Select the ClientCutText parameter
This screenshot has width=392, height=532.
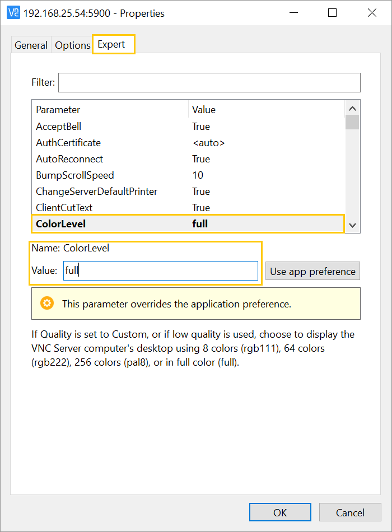(x=188, y=208)
